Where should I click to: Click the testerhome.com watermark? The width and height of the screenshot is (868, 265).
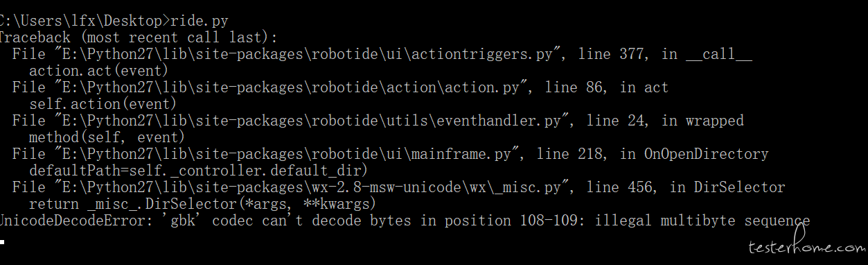pos(806,248)
